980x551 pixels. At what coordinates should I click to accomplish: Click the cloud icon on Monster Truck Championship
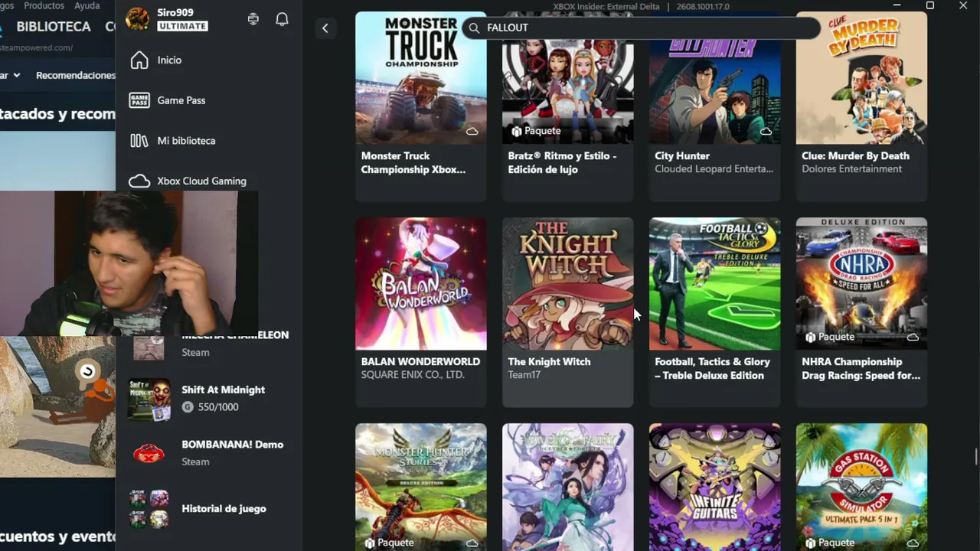(472, 131)
